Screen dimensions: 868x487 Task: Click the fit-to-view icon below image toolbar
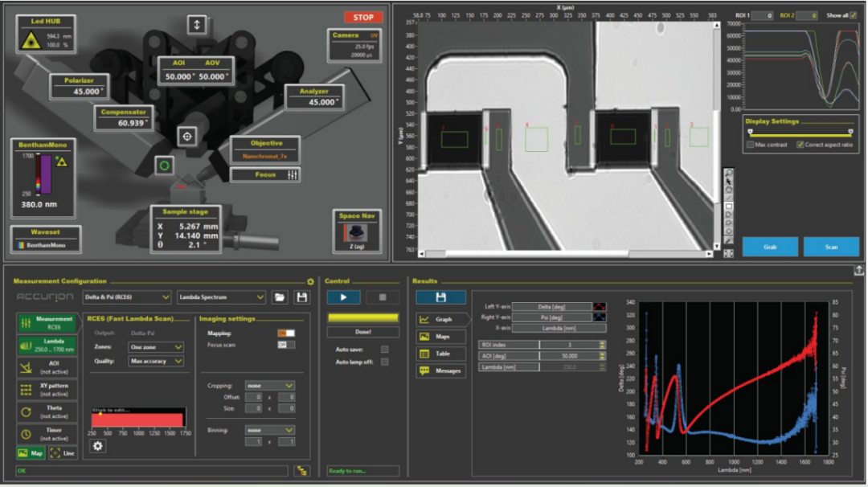[x=728, y=253]
